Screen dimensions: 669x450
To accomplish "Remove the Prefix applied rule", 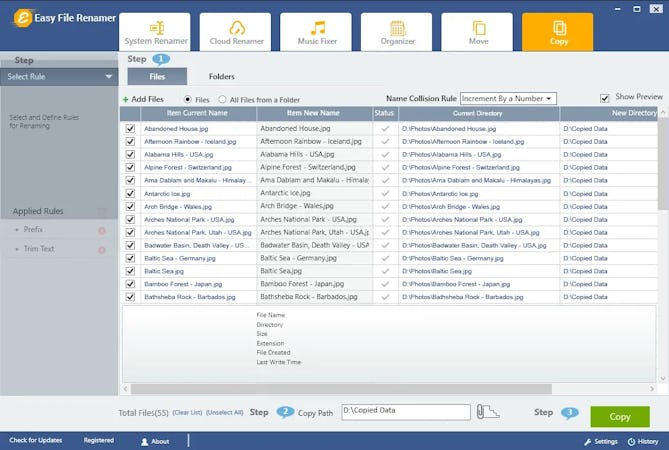I will pyautogui.click(x=102, y=231).
